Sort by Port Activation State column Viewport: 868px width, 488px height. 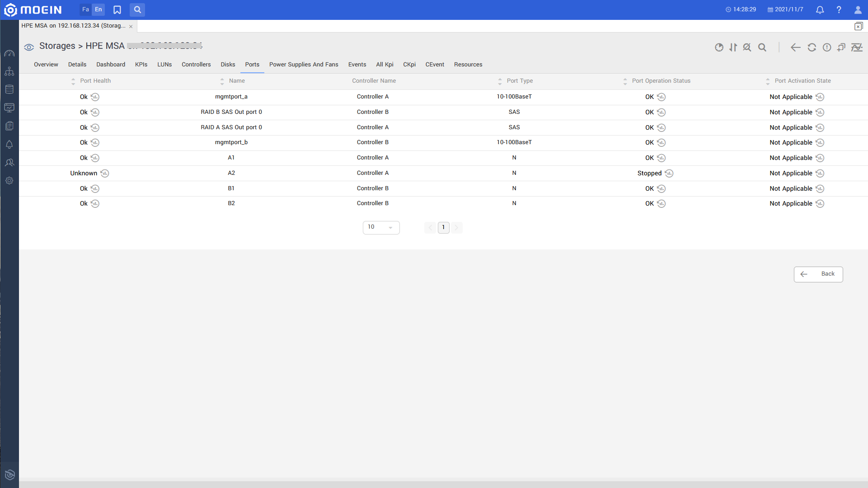pyautogui.click(x=768, y=81)
